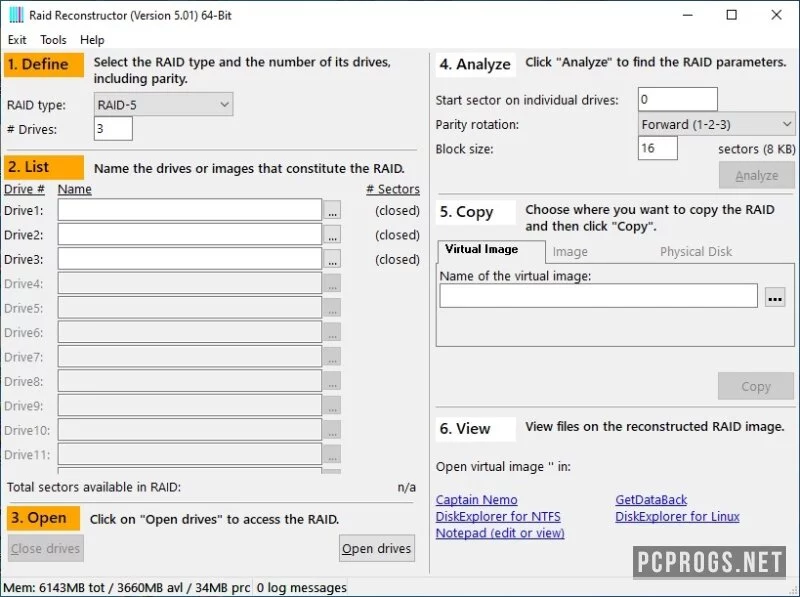Image resolution: width=800 pixels, height=597 pixels.
Task: Open the Exit menu
Action: pos(17,40)
